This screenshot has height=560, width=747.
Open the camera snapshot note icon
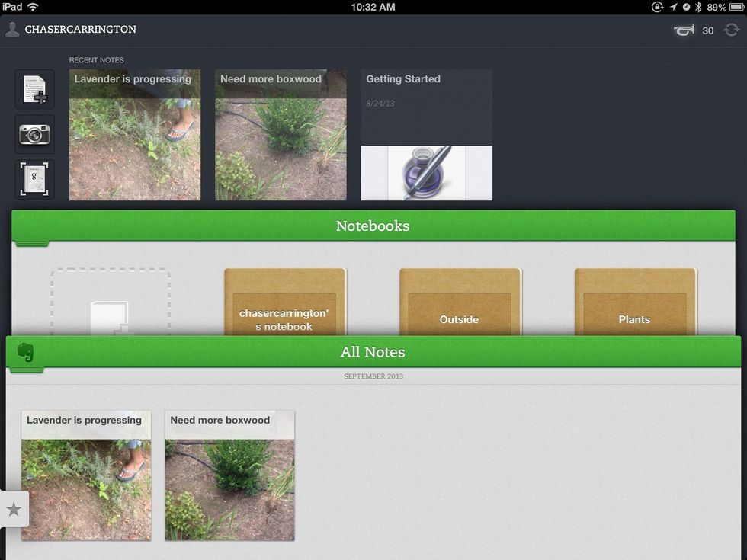(x=34, y=135)
